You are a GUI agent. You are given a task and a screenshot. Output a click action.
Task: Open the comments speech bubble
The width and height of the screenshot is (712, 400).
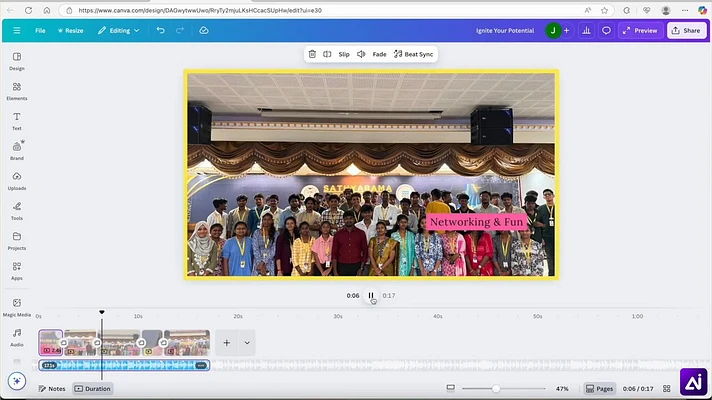(x=606, y=30)
